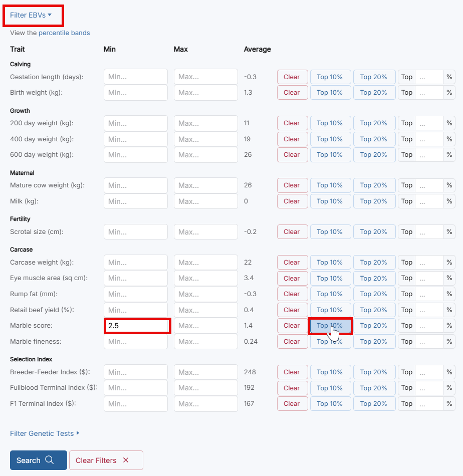Apply Top 10% for Birth weight
Viewport: 463px width, 476px height.
coord(330,92)
